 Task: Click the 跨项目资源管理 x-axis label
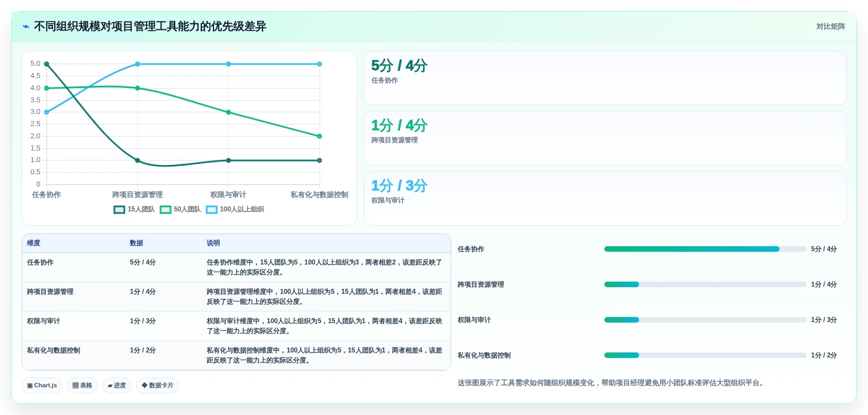[x=138, y=195]
